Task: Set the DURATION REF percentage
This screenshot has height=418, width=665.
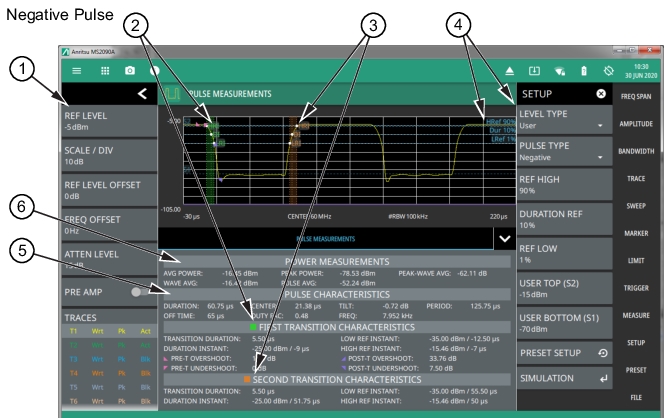Action: click(x=564, y=219)
